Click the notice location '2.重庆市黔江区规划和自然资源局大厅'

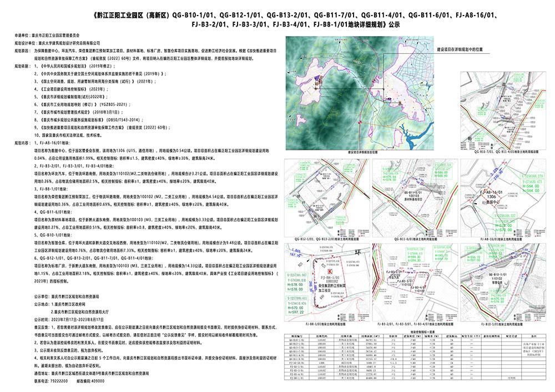coord(79,312)
